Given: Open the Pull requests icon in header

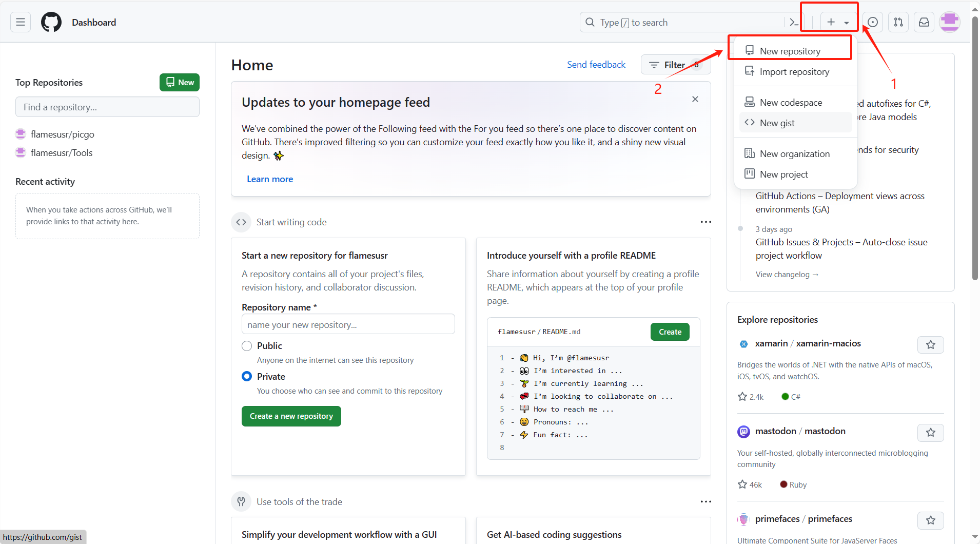Looking at the screenshot, I should (898, 22).
